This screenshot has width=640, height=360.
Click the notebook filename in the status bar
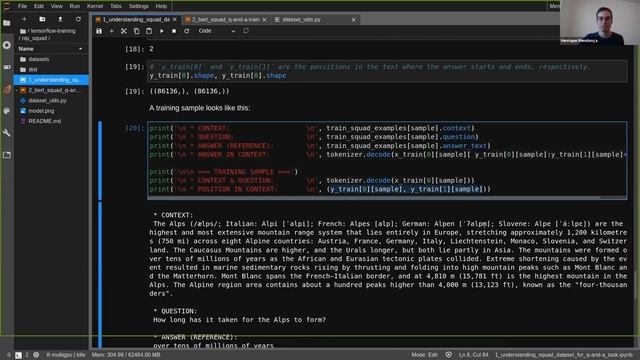564,355
